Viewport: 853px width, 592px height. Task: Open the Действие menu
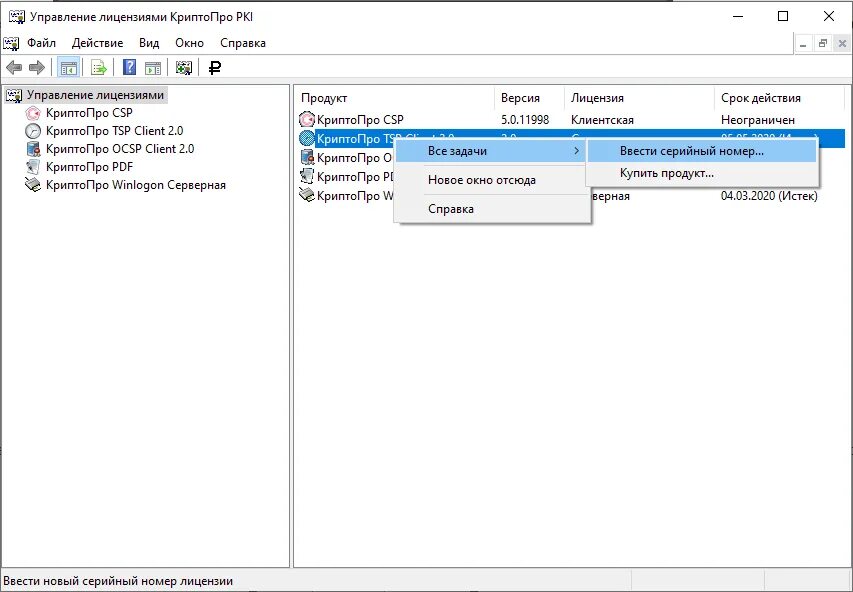(x=97, y=43)
